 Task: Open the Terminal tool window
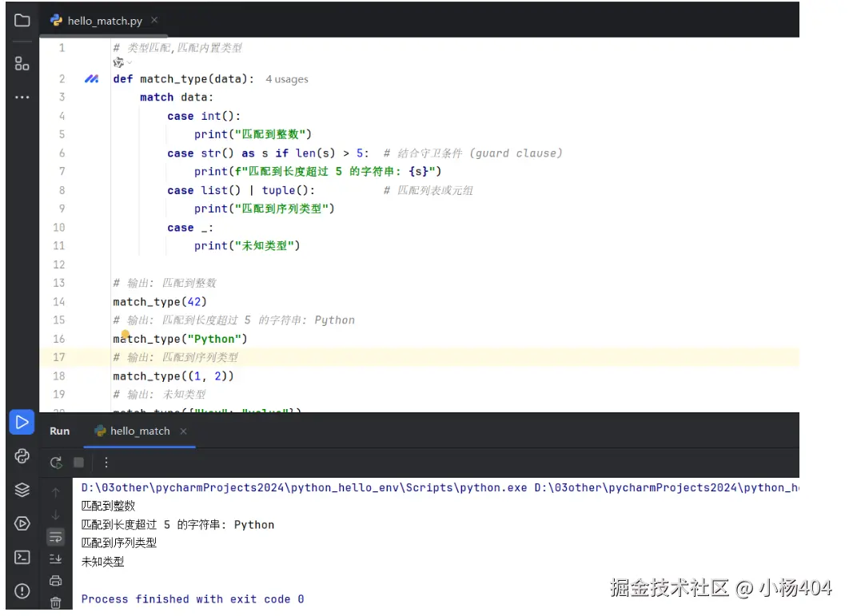(22, 557)
